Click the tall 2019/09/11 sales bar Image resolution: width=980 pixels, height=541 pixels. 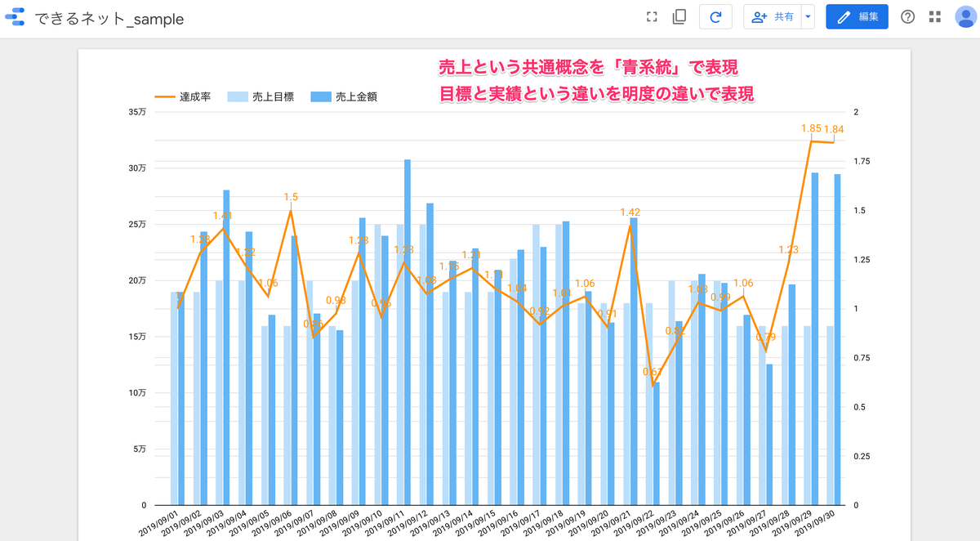coord(408,332)
